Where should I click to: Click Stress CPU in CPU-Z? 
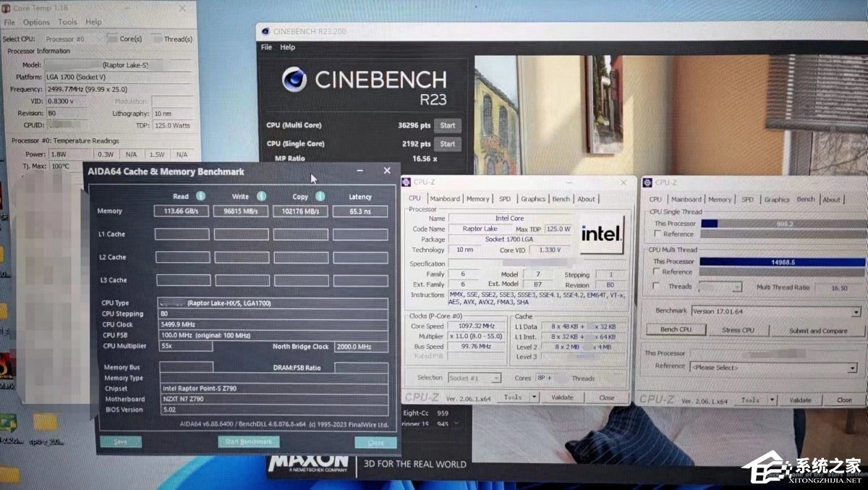pos(738,330)
